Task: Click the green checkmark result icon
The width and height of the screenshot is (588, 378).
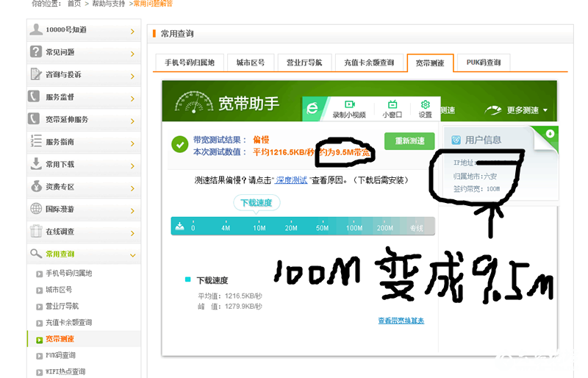Action: pyautogui.click(x=180, y=145)
